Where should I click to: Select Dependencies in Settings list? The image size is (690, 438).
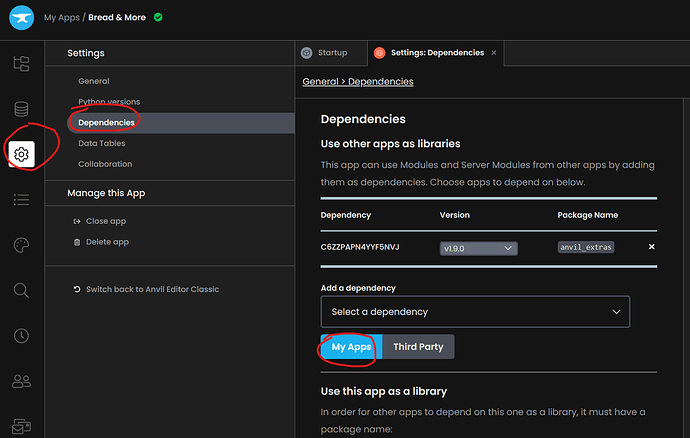pos(181,123)
